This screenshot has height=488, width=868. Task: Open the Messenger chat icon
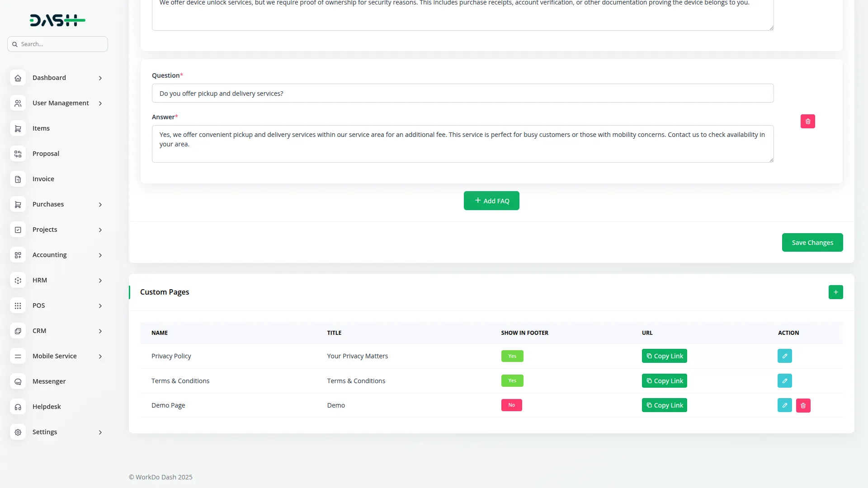(x=18, y=381)
